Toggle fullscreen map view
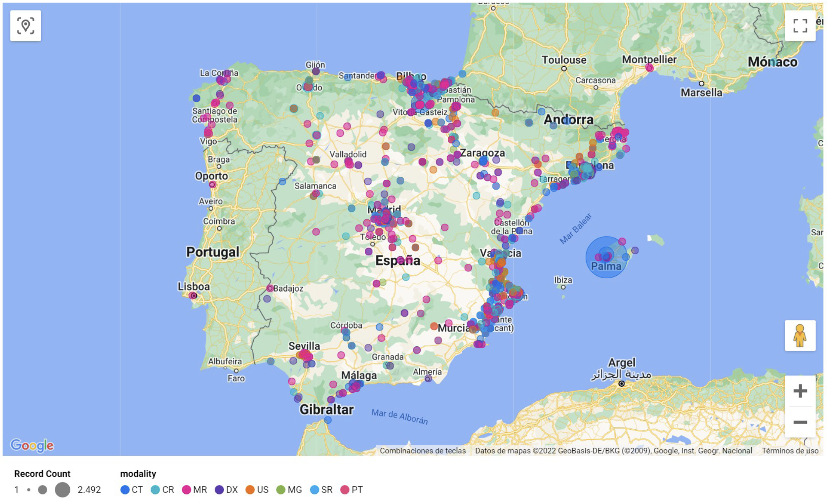 click(x=800, y=26)
